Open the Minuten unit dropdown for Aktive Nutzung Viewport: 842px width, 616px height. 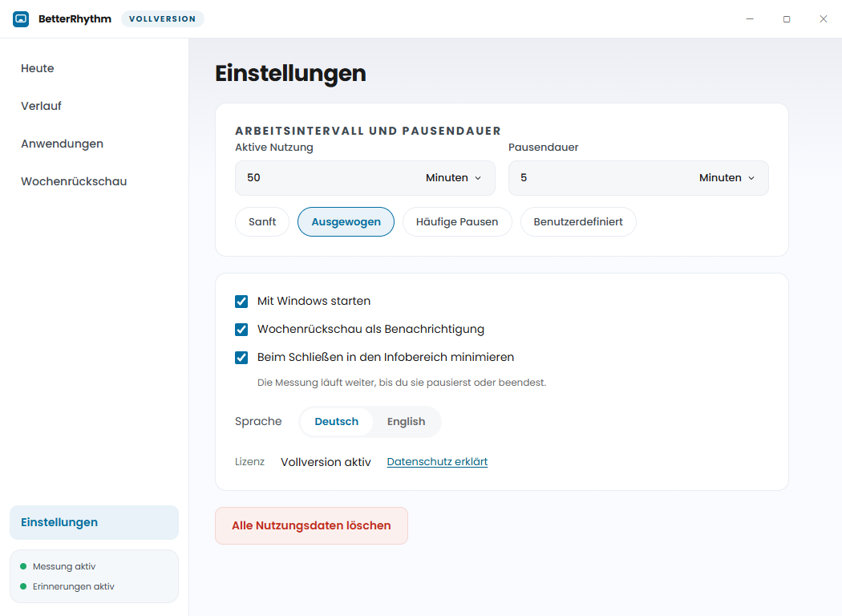(453, 178)
